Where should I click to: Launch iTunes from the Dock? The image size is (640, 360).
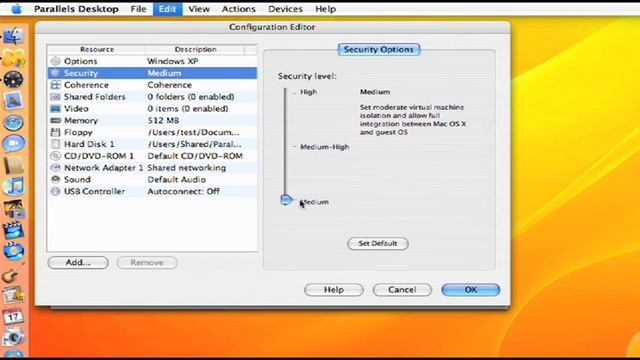pyautogui.click(x=13, y=187)
